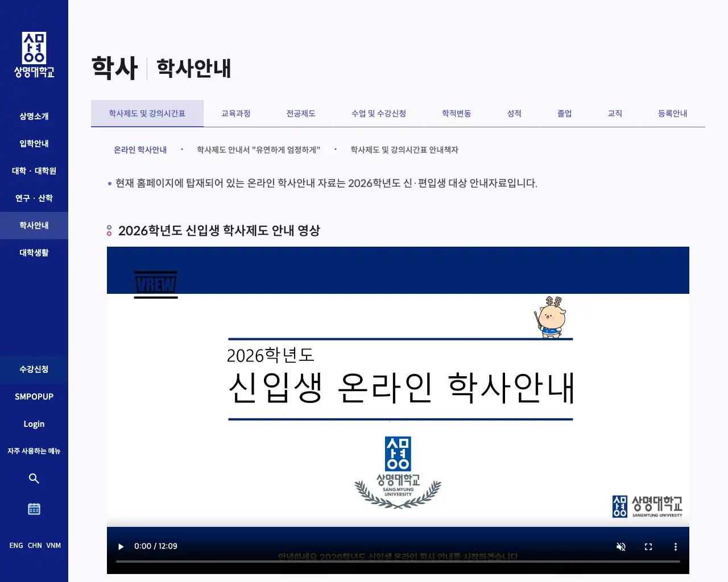Viewport: 728px width, 582px height.
Task: Click Login in the sidebar
Action: click(34, 424)
